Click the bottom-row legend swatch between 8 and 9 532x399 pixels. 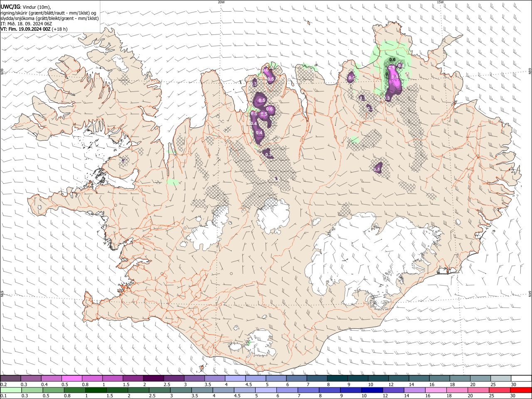tap(330, 390)
